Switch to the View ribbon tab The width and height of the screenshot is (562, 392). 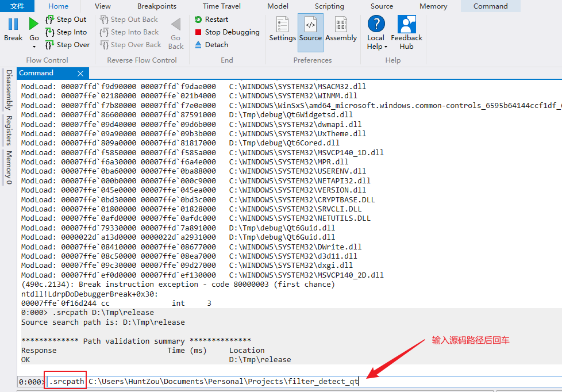pyautogui.click(x=103, y=6)
